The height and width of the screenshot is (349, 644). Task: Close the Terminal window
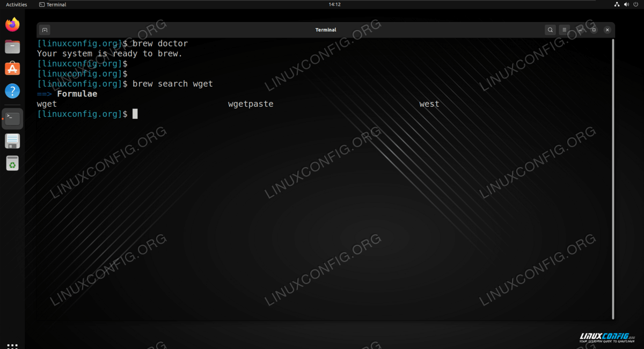pyautogui.click(x=608, y=30)
